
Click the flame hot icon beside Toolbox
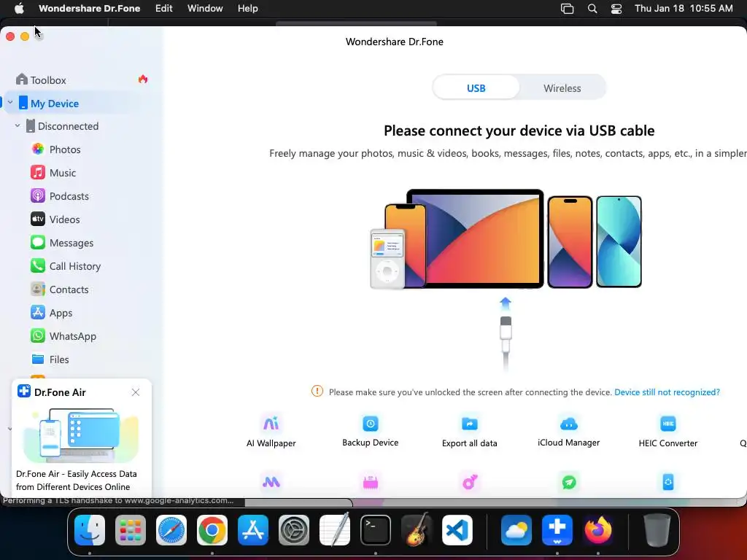point(143,79)
